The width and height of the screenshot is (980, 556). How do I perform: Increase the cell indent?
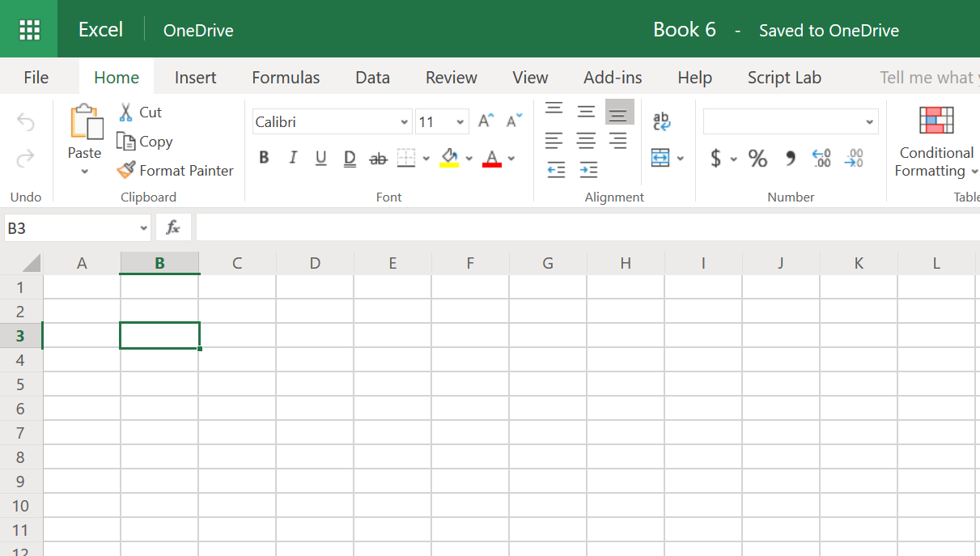(588, 170)
